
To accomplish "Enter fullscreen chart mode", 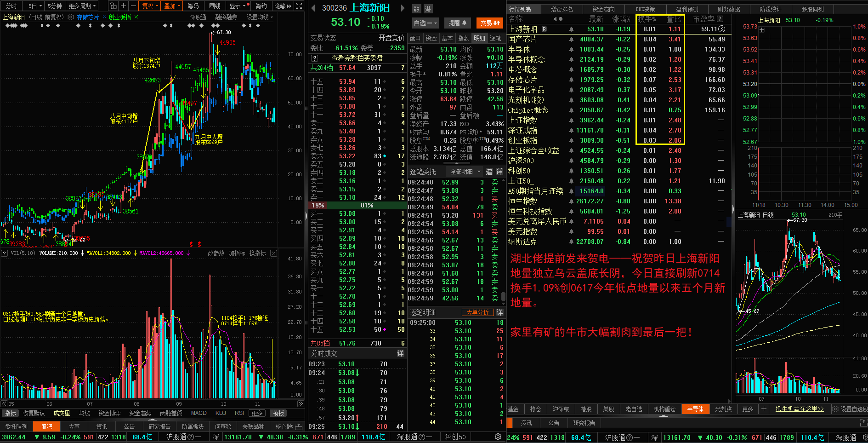I will pos(299,6).
